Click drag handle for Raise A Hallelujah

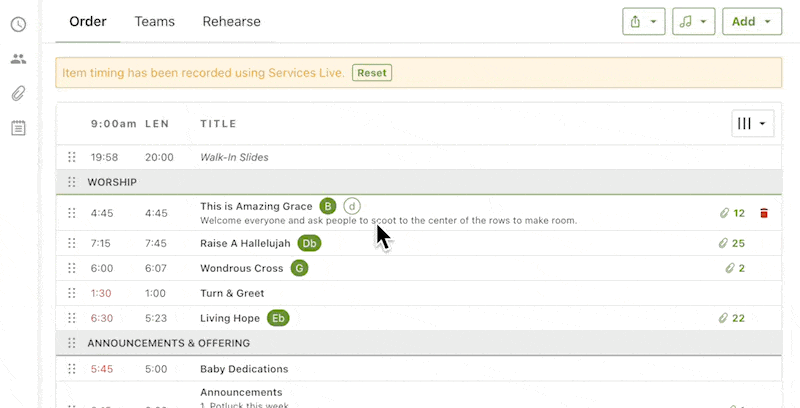pos(71,243)
